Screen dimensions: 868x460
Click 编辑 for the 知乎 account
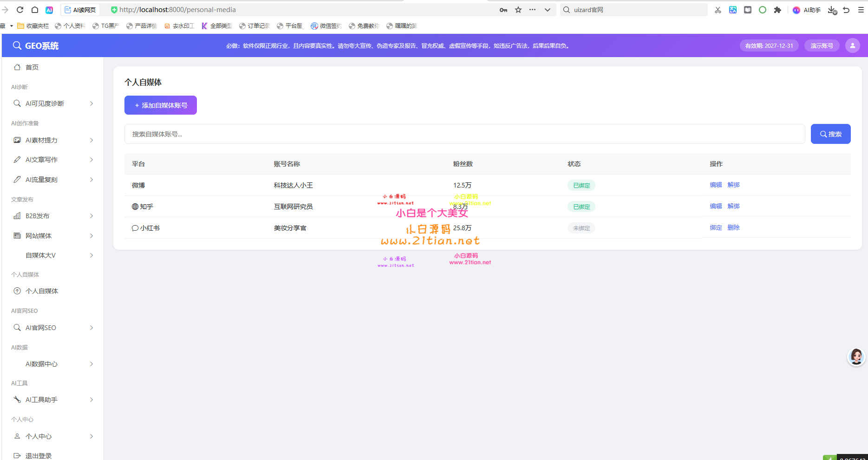click(716, 206)
